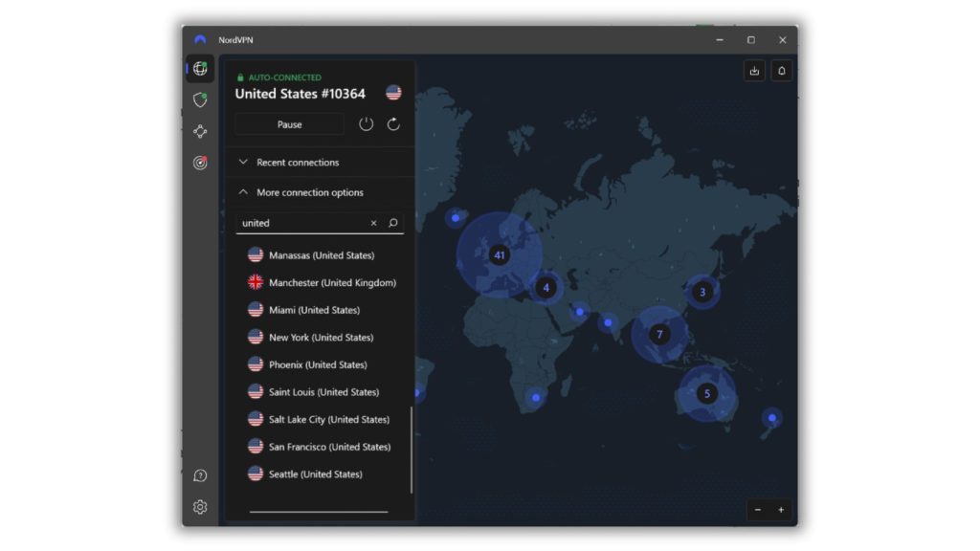Open the help question mark icon
The height and width of the screenshot is (551, 980).
click(200, 476)
